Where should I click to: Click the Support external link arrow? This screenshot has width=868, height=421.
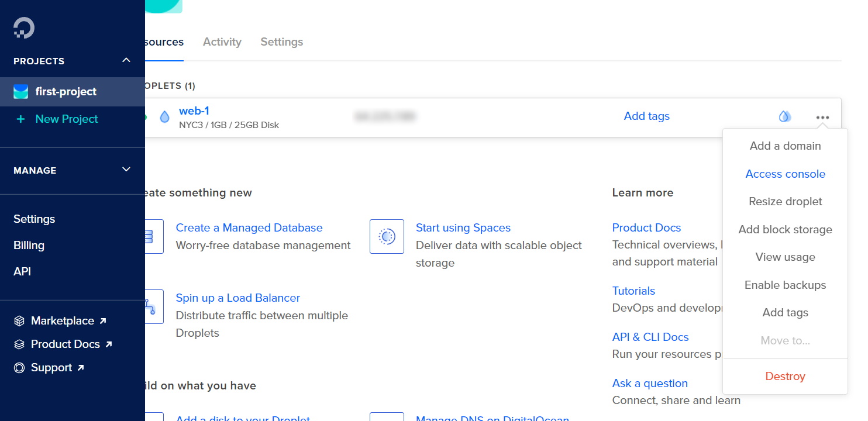click(x=81, y=368)
